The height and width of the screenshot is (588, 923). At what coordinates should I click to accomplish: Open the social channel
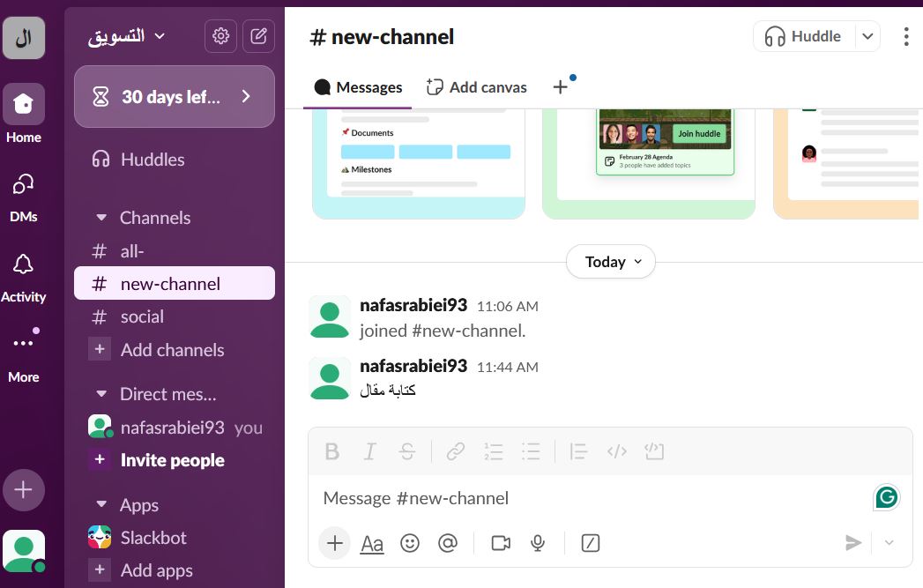(x=175, y=316)
